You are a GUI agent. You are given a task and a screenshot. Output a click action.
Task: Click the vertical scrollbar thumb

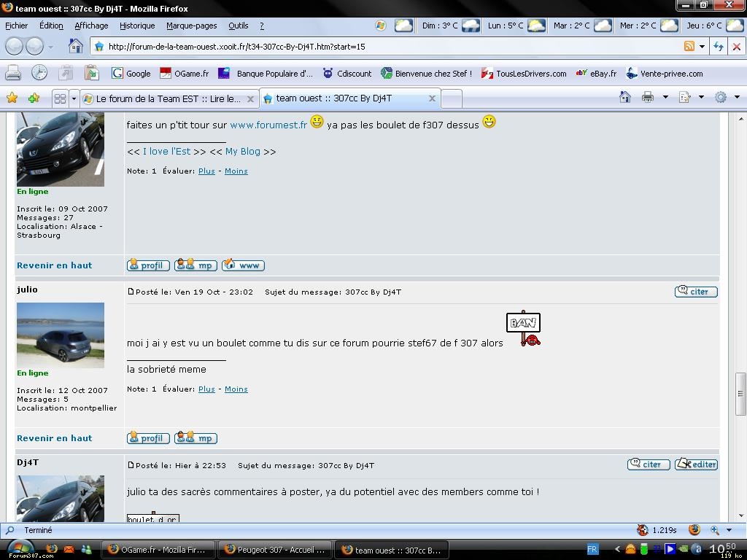[x=740, y=394]
